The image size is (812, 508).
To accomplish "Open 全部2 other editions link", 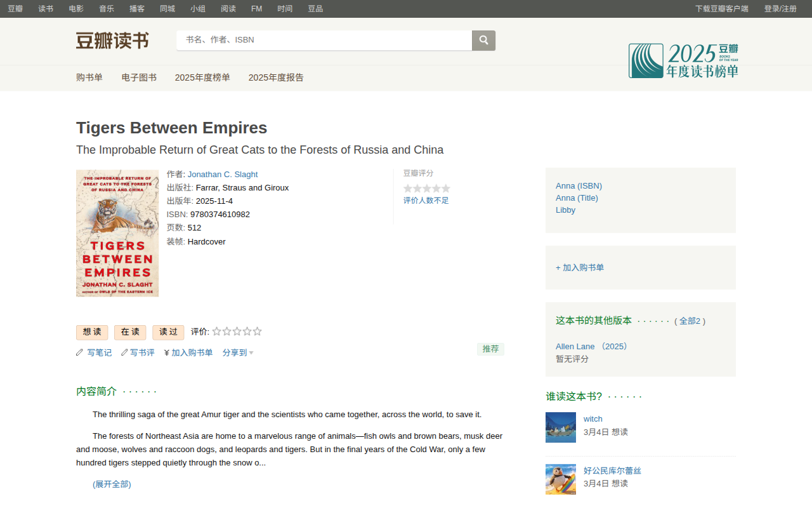I will tap(690, 321).
